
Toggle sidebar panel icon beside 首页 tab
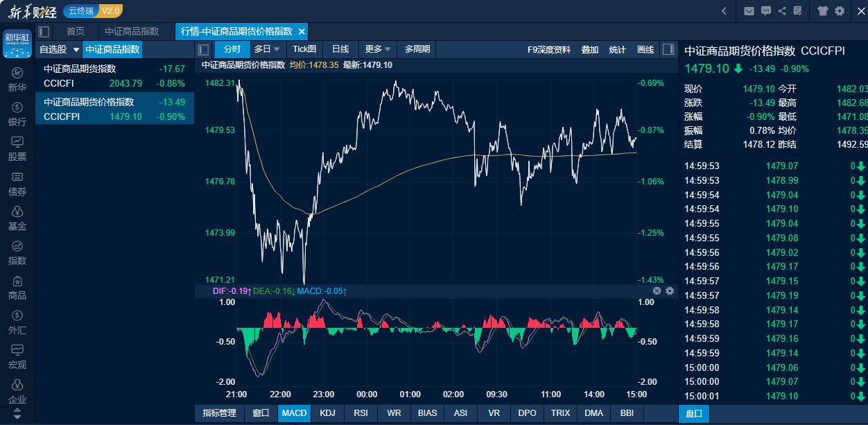44,31
